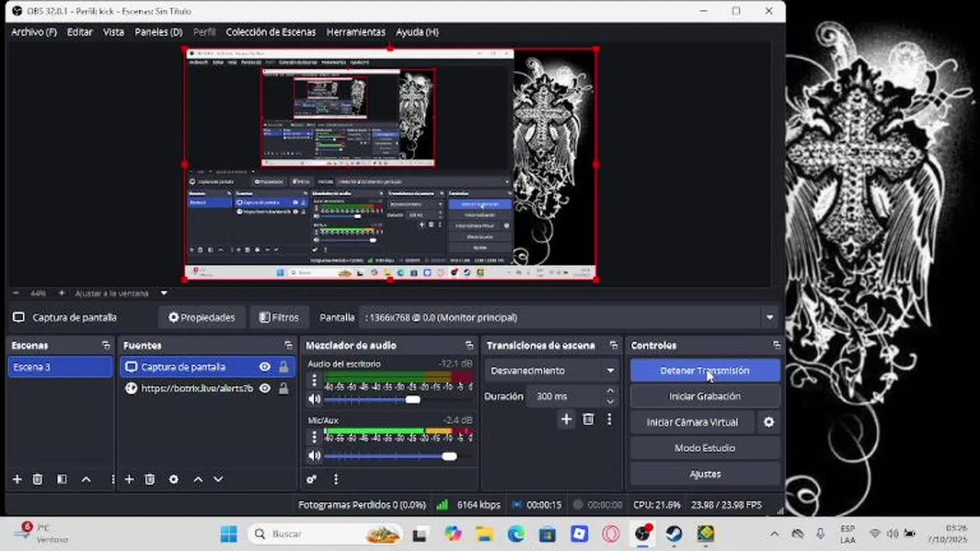Click the preview canvas thumbnail
Image resolution: width=980 pixels, height=551 pixels.
click(x=390, y=165)
